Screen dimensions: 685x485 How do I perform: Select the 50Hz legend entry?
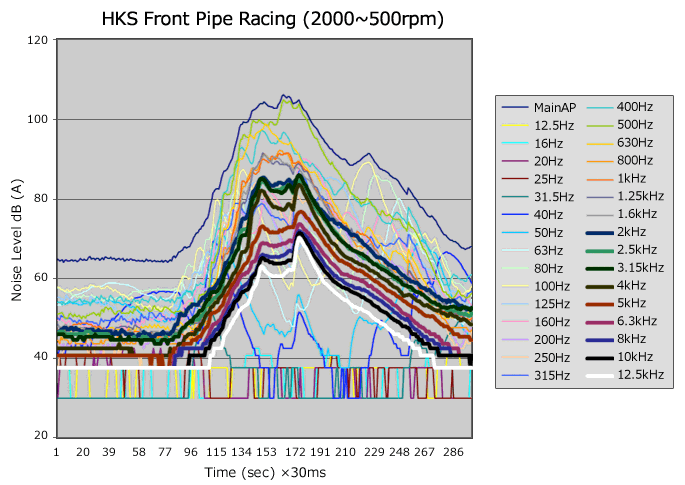[532, 232]
